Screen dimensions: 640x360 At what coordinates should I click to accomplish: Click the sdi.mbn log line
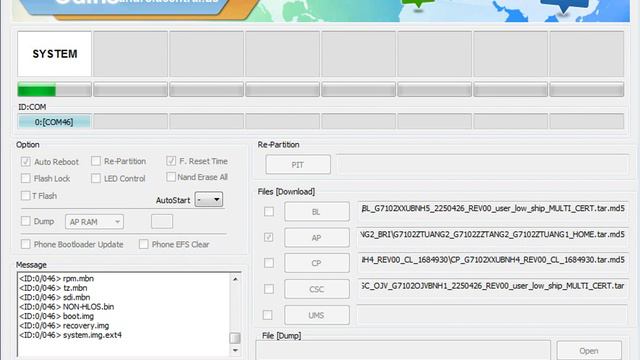(54, 297)
